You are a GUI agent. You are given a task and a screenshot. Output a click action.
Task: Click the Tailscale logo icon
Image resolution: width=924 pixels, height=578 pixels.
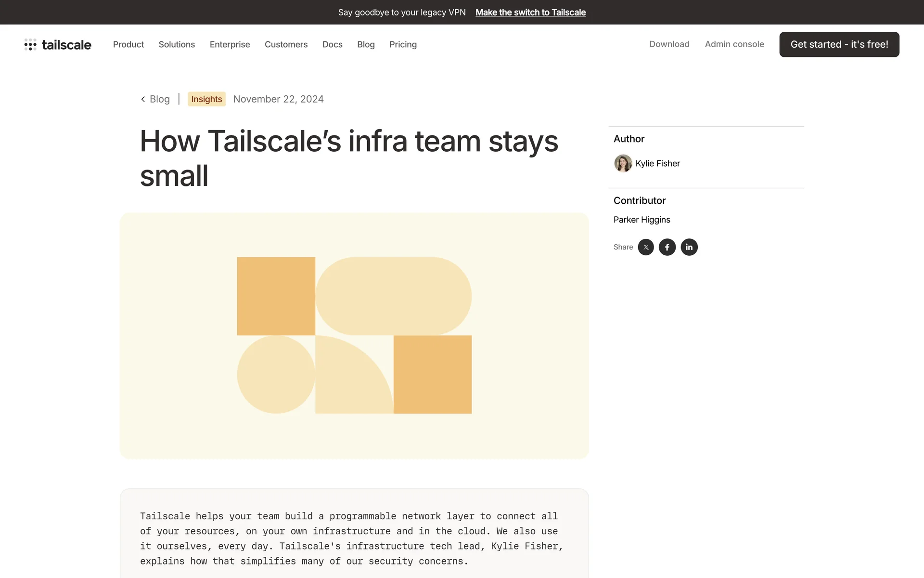click(30, 45)
